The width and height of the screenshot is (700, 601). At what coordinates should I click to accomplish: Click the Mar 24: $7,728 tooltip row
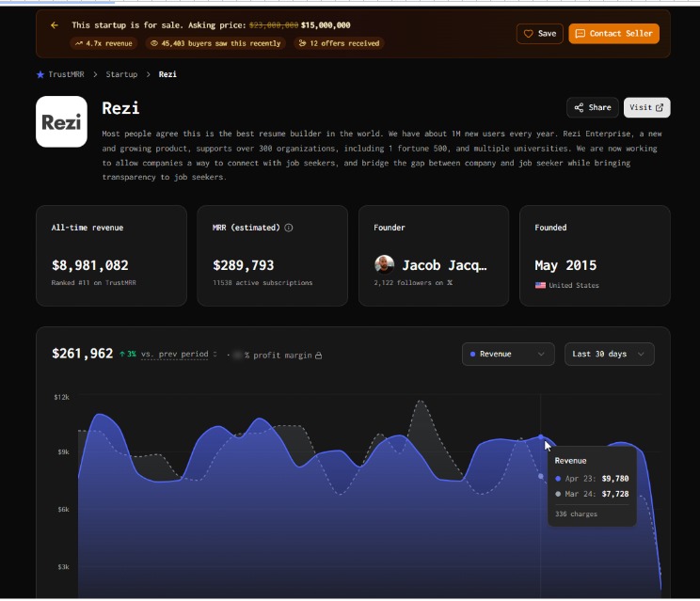tap(592, 495)
